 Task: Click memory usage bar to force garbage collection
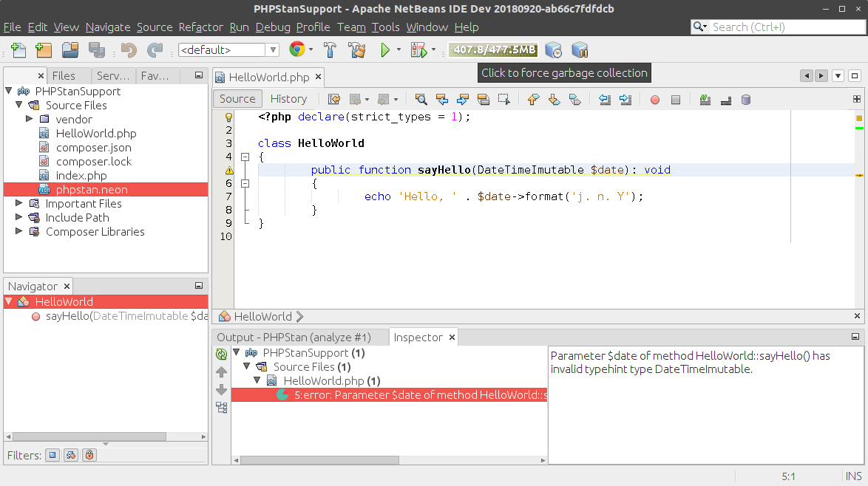coord(493,50)
